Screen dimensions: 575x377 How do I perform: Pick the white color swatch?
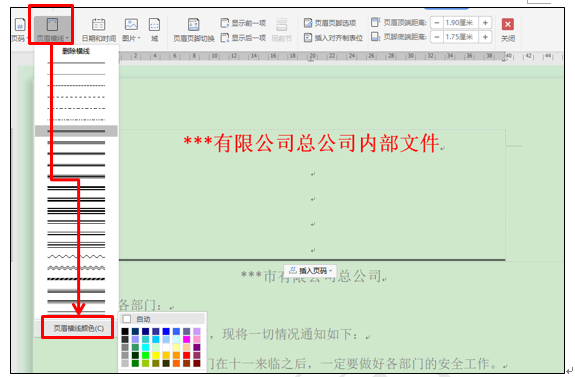click(x=166, y=348)
